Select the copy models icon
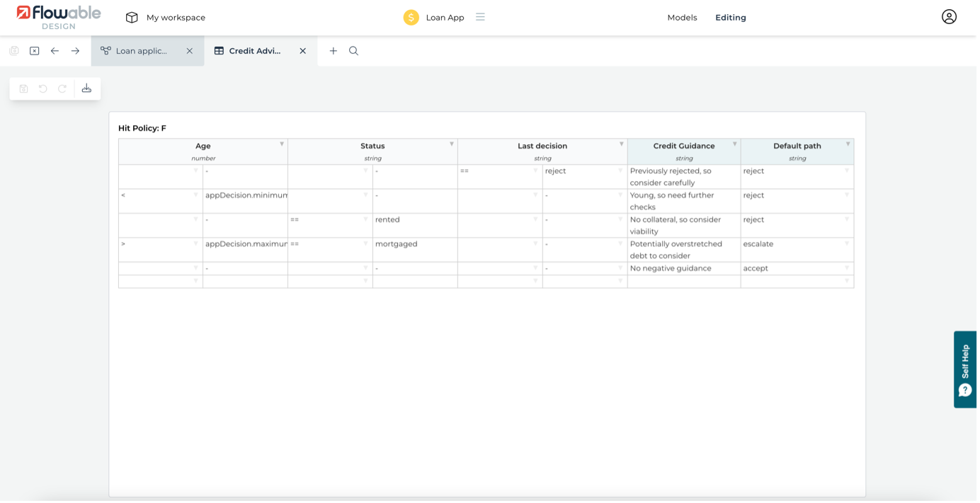 [13, 50]
